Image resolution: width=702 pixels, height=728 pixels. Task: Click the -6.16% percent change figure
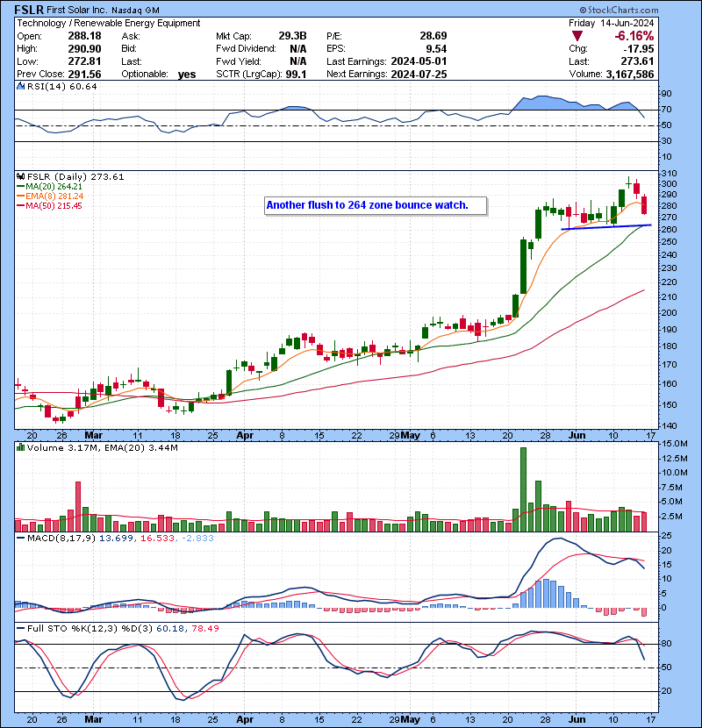pos(634,36)
